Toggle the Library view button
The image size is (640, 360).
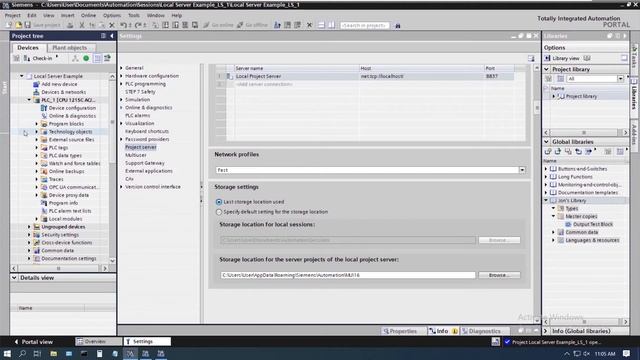(x=562, y=58)
